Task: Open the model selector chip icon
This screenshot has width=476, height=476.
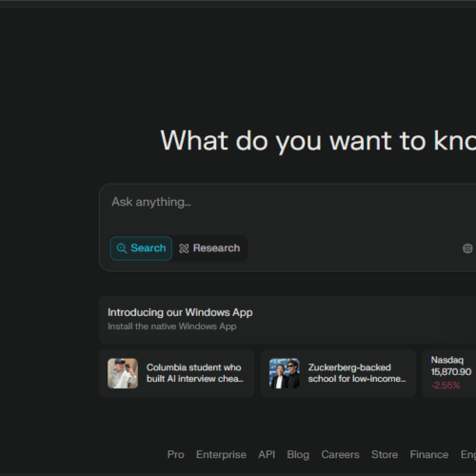Action: (467, 248)
